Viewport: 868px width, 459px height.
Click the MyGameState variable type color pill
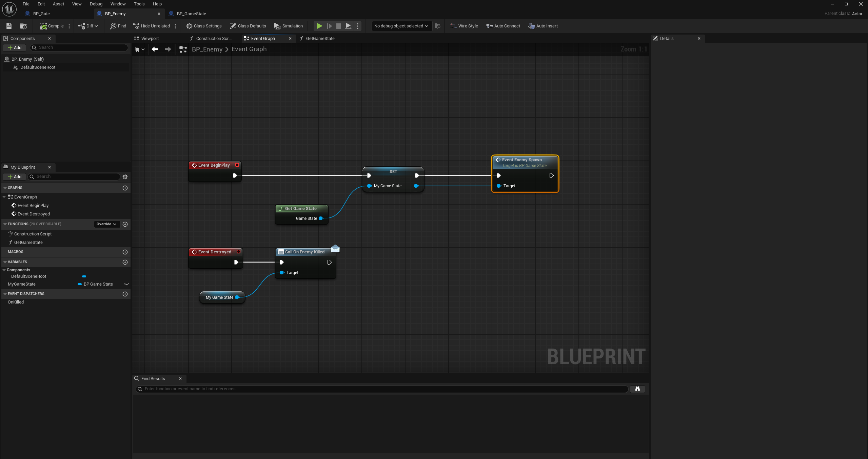tap(80, 284)
